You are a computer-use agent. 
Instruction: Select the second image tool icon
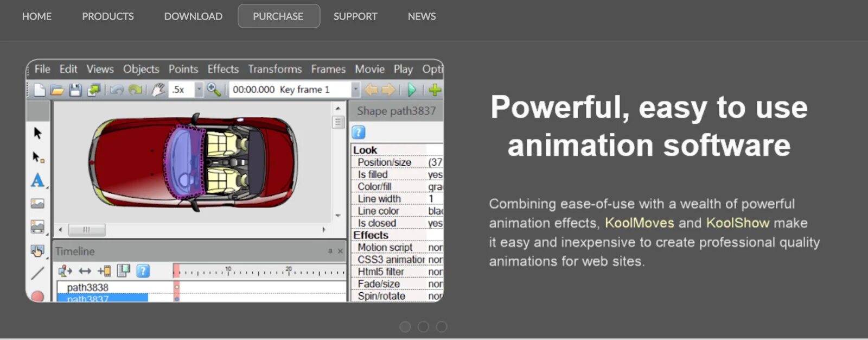(x=37, y=226)
